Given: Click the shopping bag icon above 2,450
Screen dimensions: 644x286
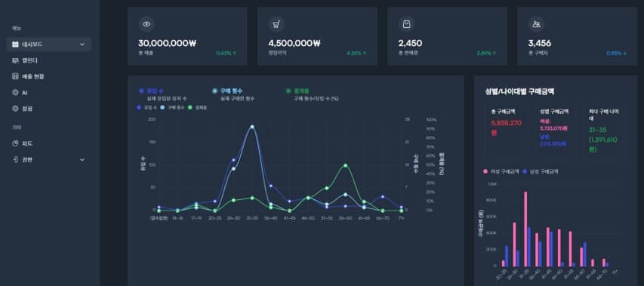Looking at the screenshot, I should [406, 24].
